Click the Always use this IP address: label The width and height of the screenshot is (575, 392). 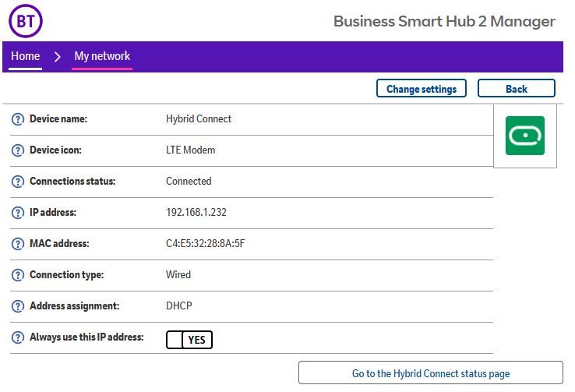click(86, 337)
